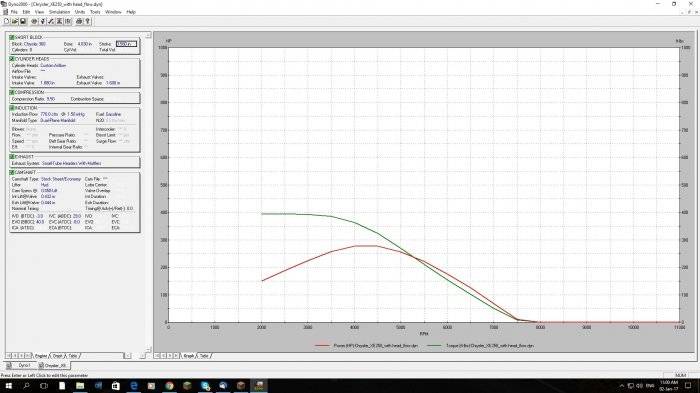The height and width of the screenshot is (393, 700).
Task: Open the Help menu
Action: click(x=131, y=12)
